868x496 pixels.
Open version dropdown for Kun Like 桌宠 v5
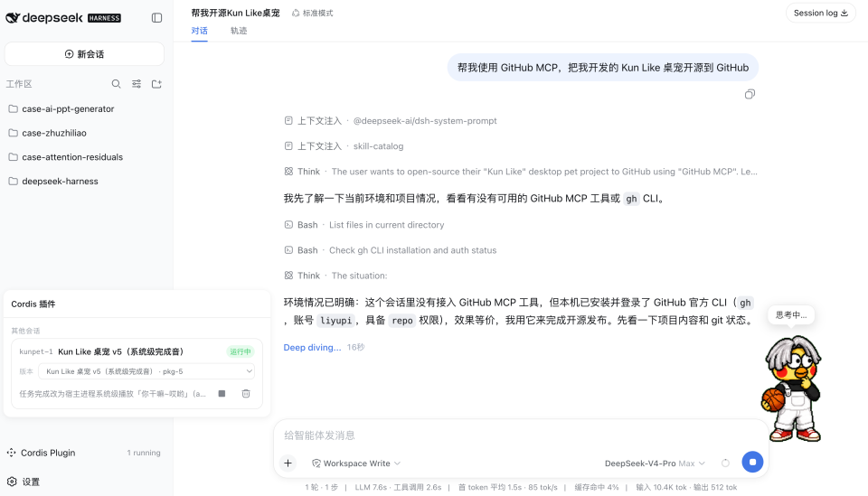(146, 371)
